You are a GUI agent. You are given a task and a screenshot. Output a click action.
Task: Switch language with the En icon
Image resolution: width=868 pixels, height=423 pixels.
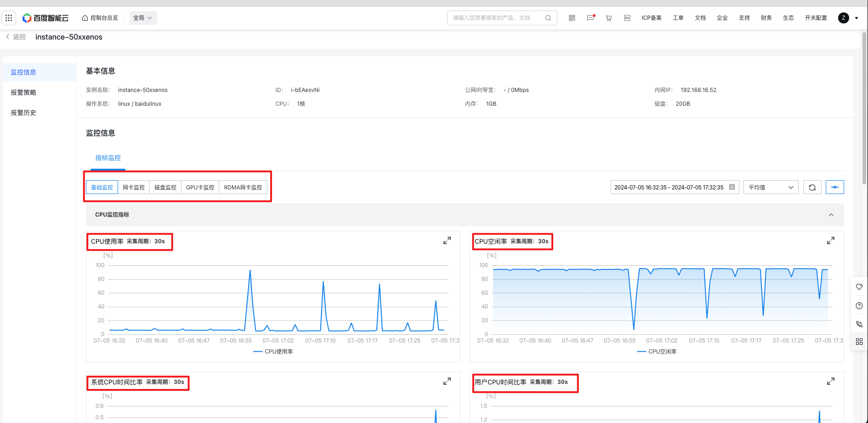click(x=627, y=18)
